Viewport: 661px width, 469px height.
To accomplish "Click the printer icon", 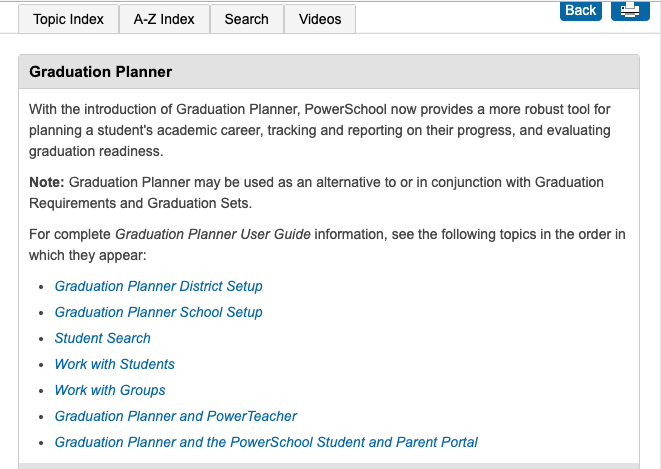I will (629, 10).
